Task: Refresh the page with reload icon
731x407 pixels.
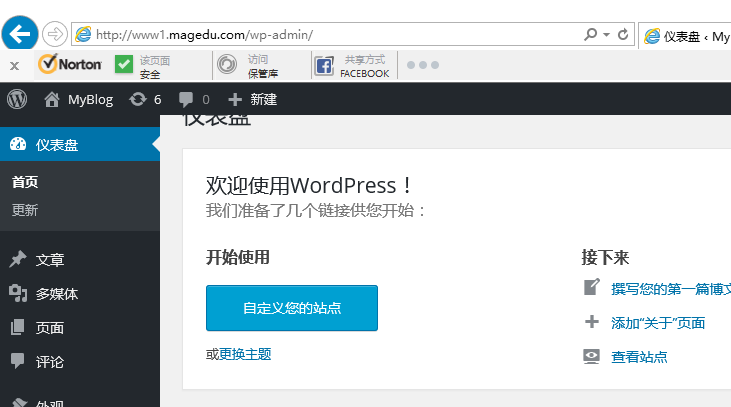Action: pyautogui.click(x=623, y=34)
